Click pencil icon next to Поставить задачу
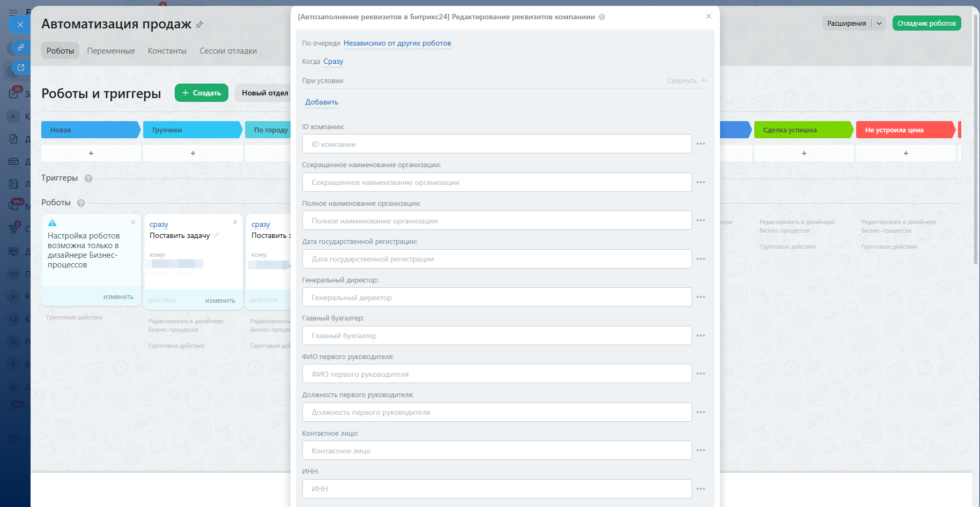The image size is (980, 507). click(217, 235)
